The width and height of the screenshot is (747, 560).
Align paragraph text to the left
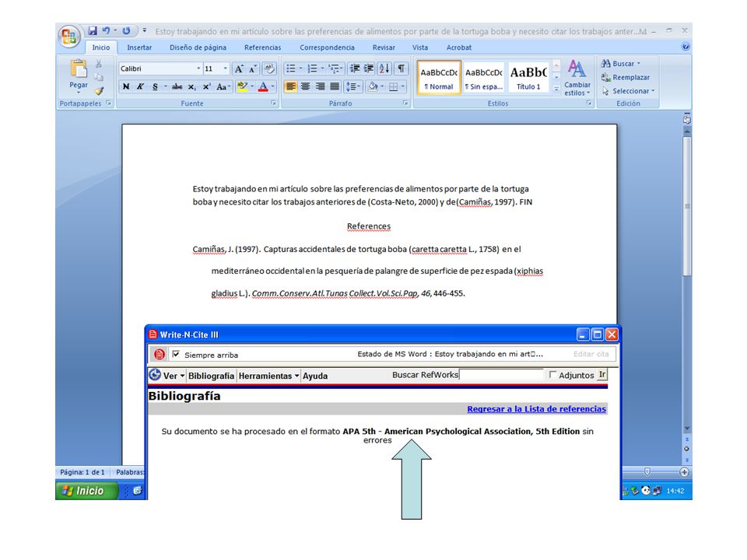(290, 86)
